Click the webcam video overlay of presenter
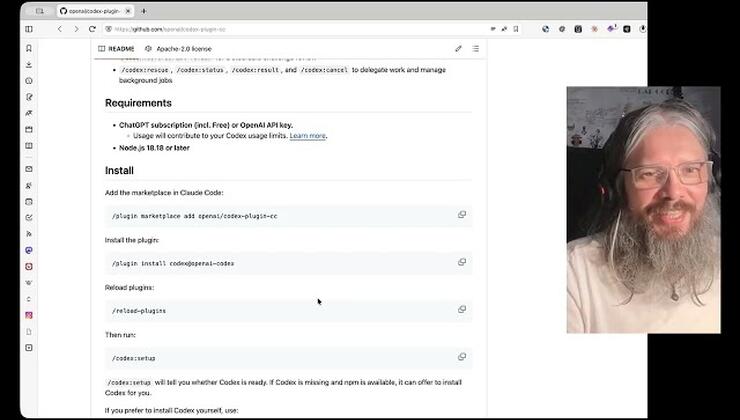Image resolution: width=740 pixels, height=420 pixels. (x=644, y=210)
